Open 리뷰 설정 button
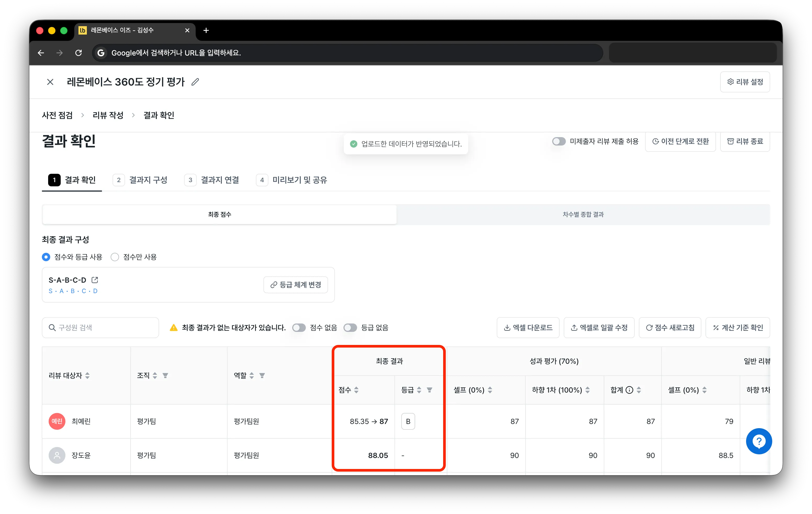 pos(745,82)
